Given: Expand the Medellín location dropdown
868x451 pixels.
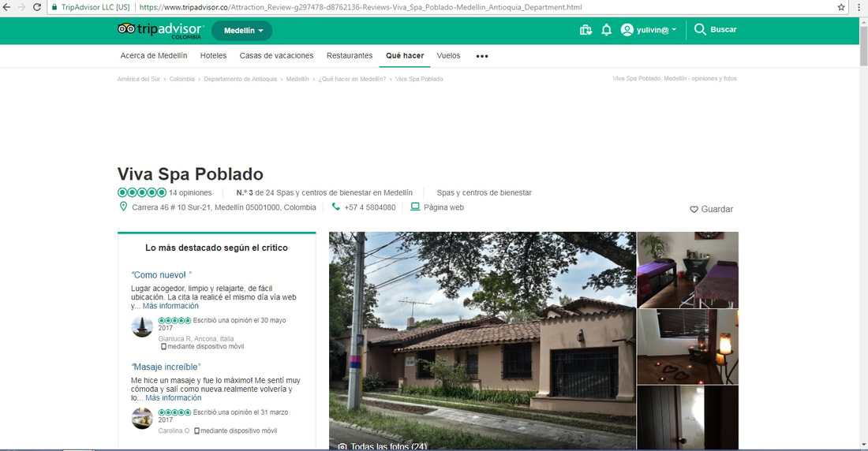Looking at the screenshot, I should click(x=242, y=31).
